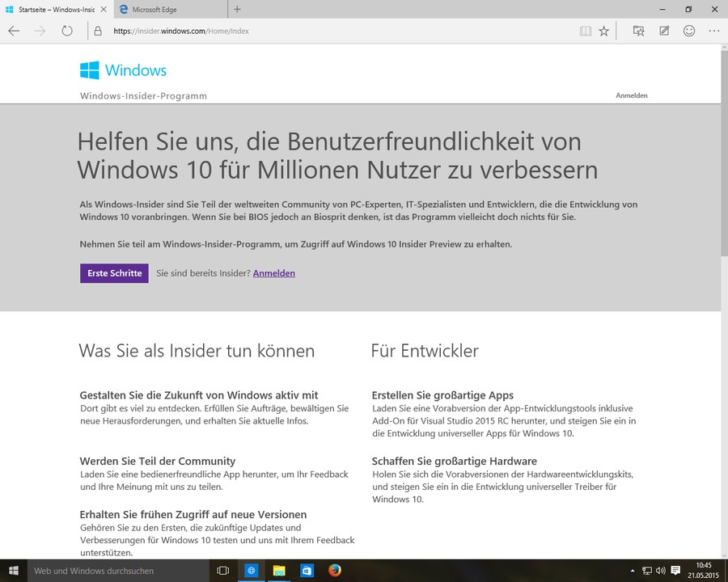Switch to Startseite Windows-Insider tab
This screenshot has width=728, height=582.
pos(57,9)
